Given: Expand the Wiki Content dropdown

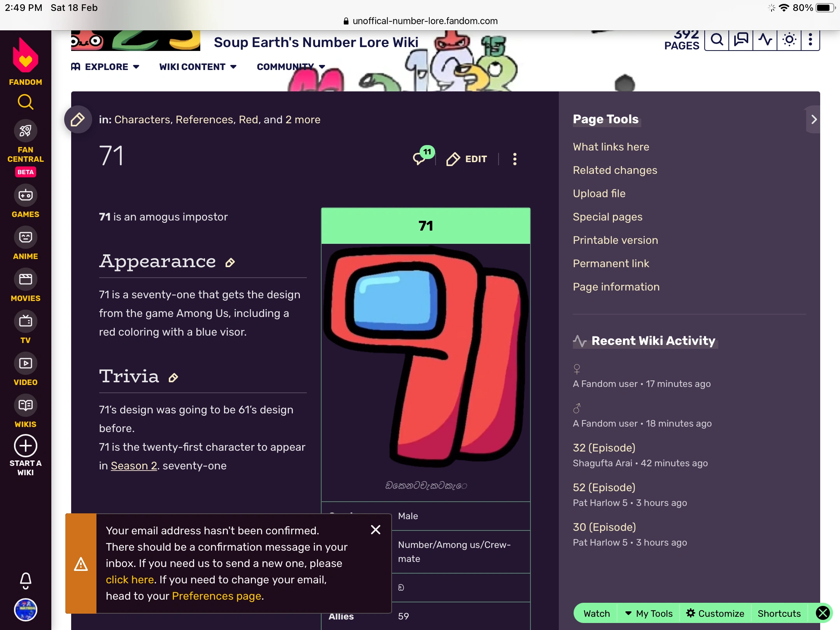Looking at the screenshot, I should click(x=198, y=67).
